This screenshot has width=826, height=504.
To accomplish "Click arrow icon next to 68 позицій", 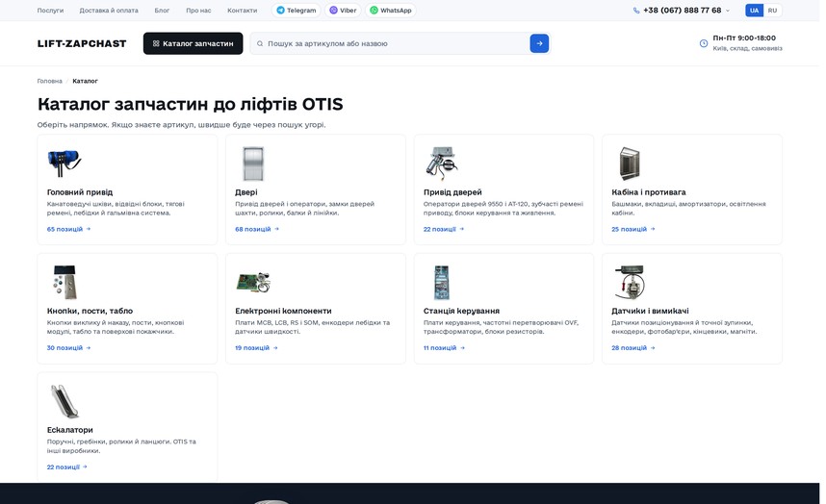I will click(276, 229).
